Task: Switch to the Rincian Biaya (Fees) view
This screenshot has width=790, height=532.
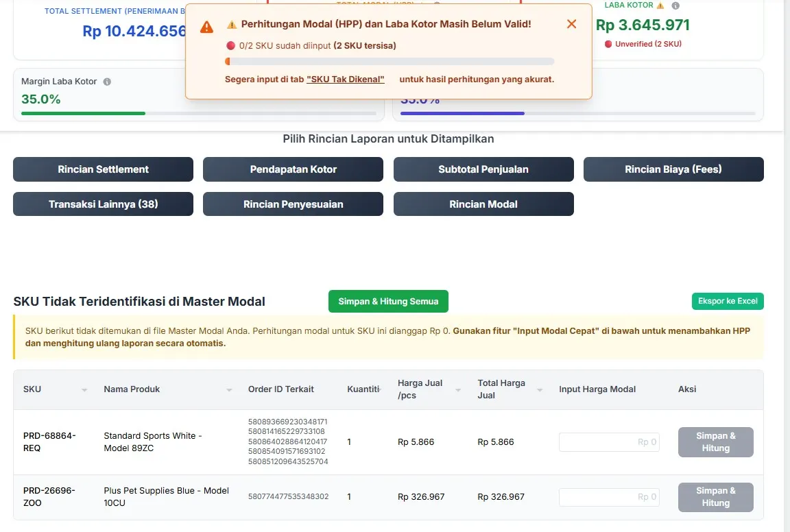Action: tap(673, 169)
